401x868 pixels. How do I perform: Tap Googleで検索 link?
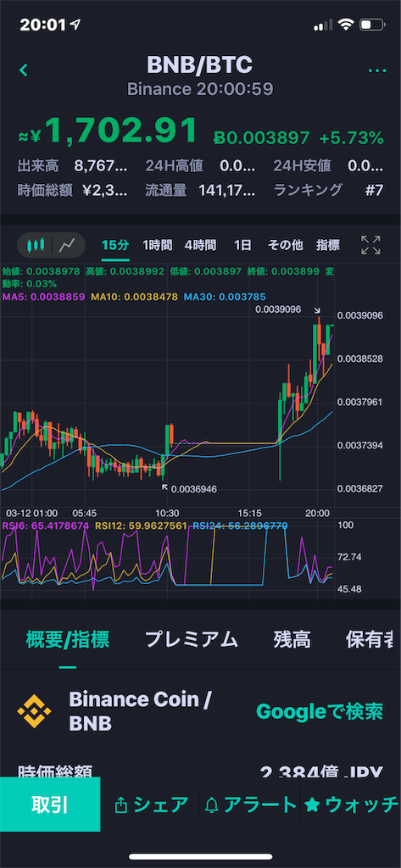click(320, 711)
